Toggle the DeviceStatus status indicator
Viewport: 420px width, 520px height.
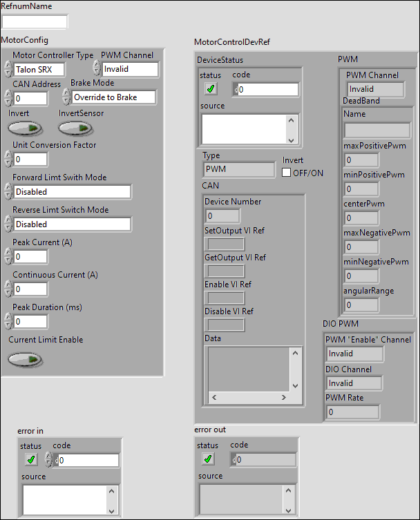[x=211, y=89]
